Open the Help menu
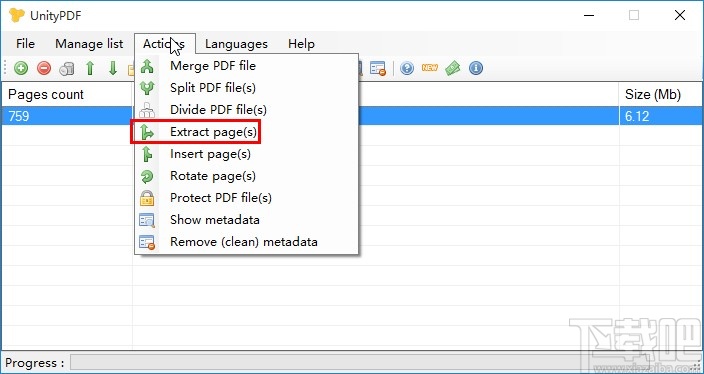 click(x=301, y=44)
